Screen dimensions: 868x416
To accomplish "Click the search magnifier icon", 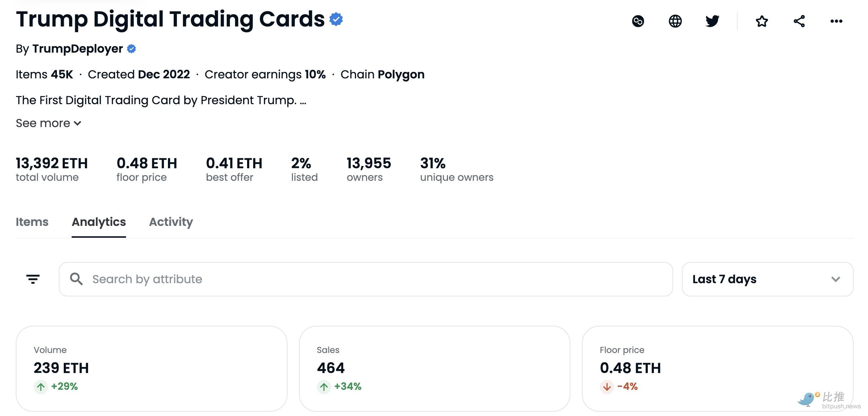I will coord(76,279).
